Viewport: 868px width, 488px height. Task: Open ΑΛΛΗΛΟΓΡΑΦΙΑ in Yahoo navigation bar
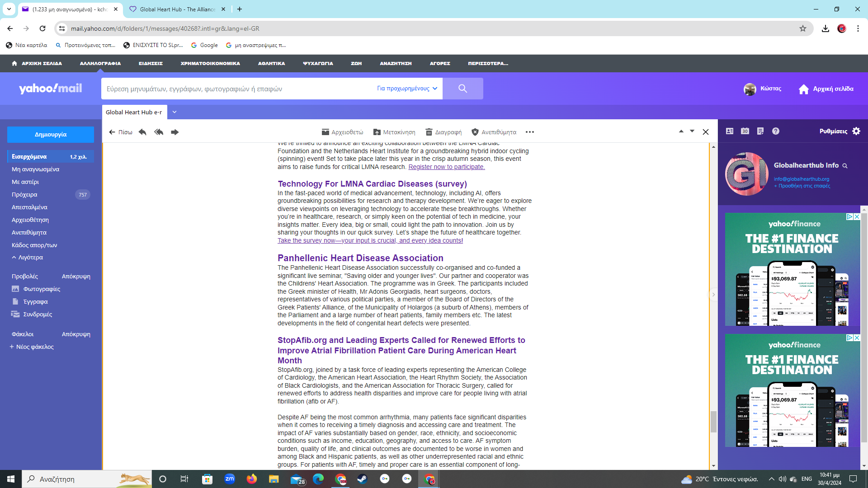click(x=100, y=63)
